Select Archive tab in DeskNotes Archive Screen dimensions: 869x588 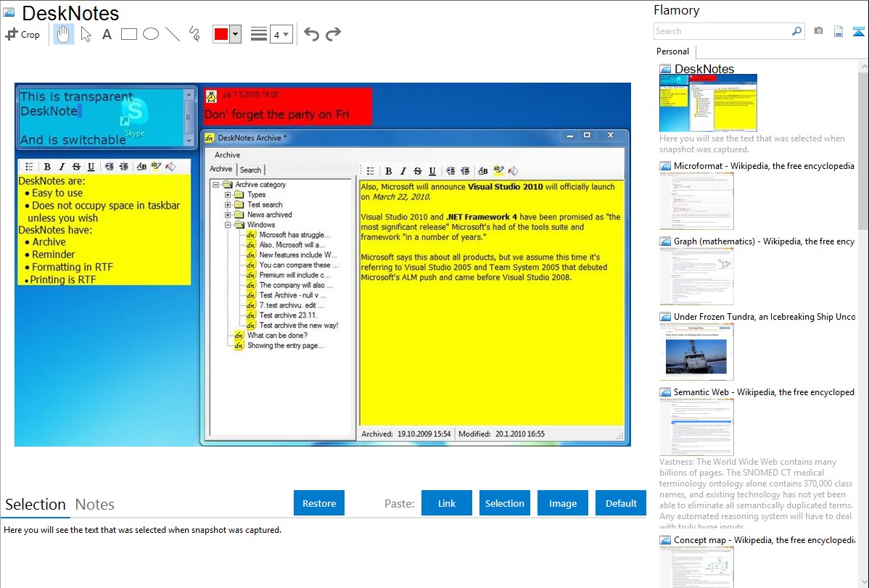point(221,169)
